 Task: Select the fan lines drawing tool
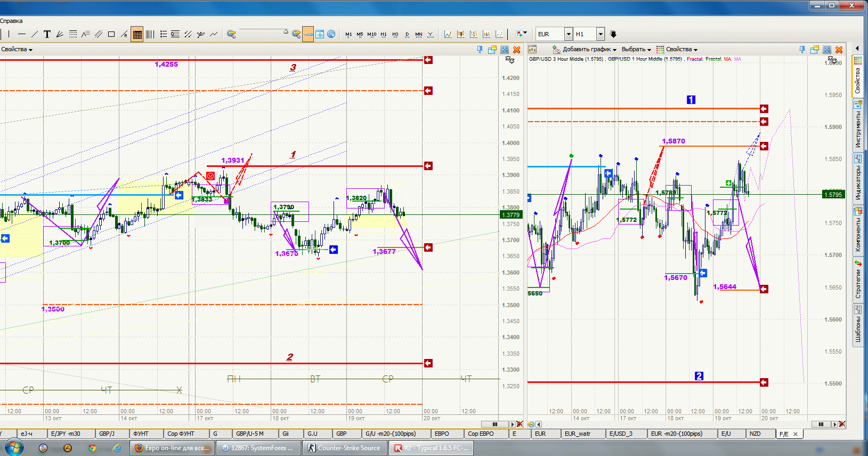(x=60, y=34)
